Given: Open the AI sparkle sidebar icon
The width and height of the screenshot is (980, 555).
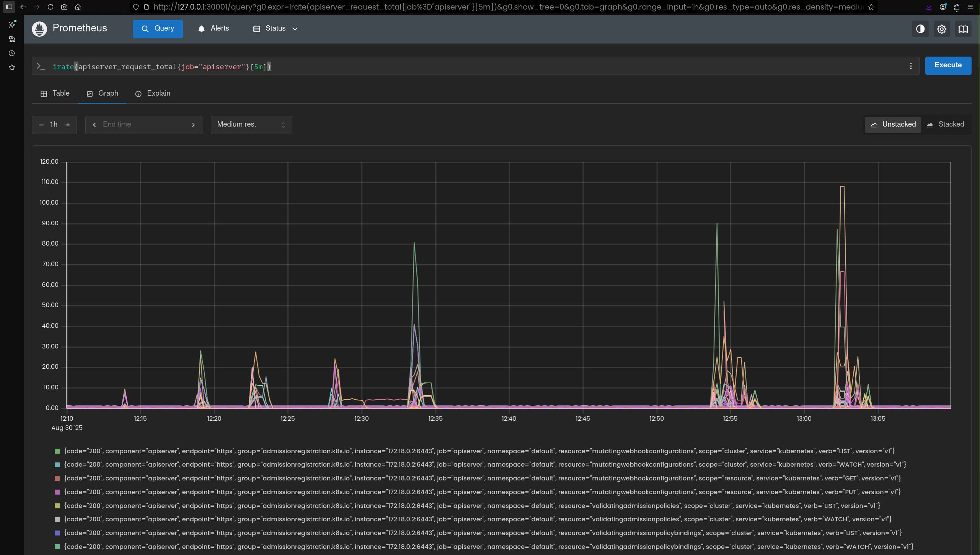Looking at the screenshot, I should (x=12, y=24).
